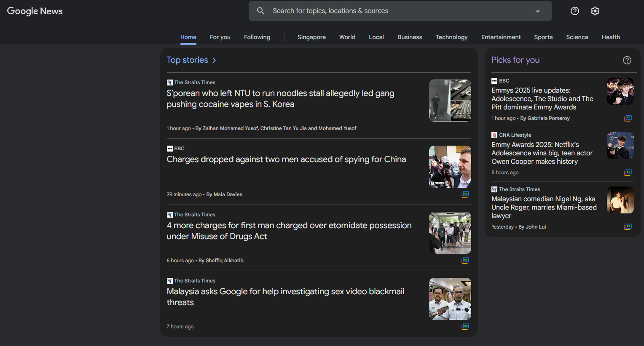Image resolution: width=644 pixels, height=346 pixels.
Task: Open the search options dropdown arrow
Action: click(x=537, y=11)
